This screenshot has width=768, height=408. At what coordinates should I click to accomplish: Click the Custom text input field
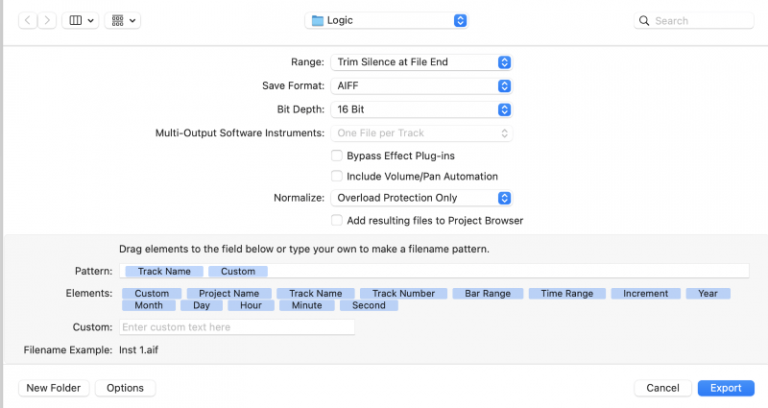(237, 327)
